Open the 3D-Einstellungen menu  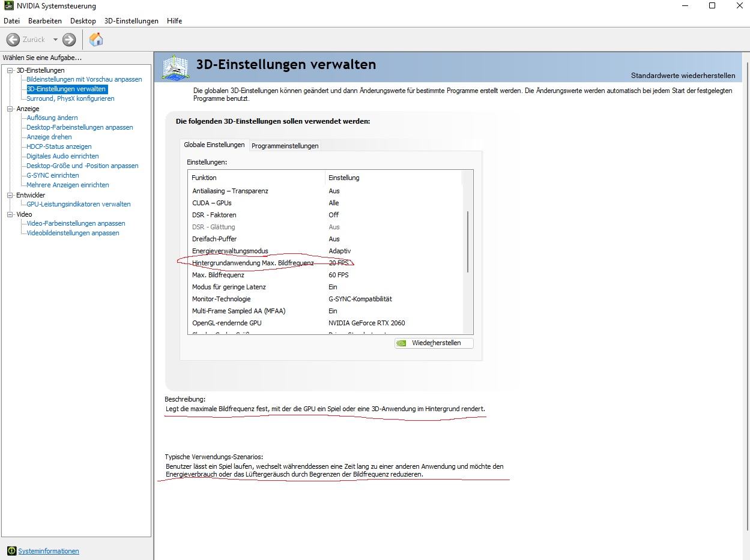point(132,20)
